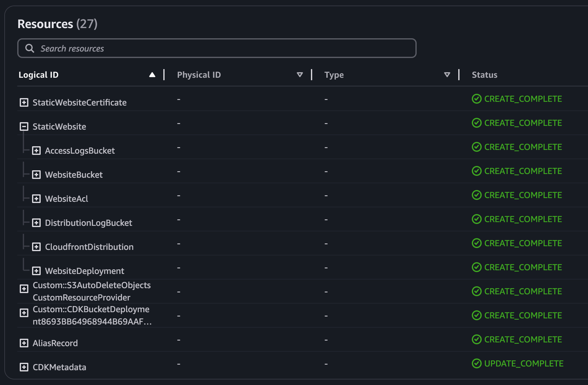Collapse the StaticWebsite tree node

24,126
